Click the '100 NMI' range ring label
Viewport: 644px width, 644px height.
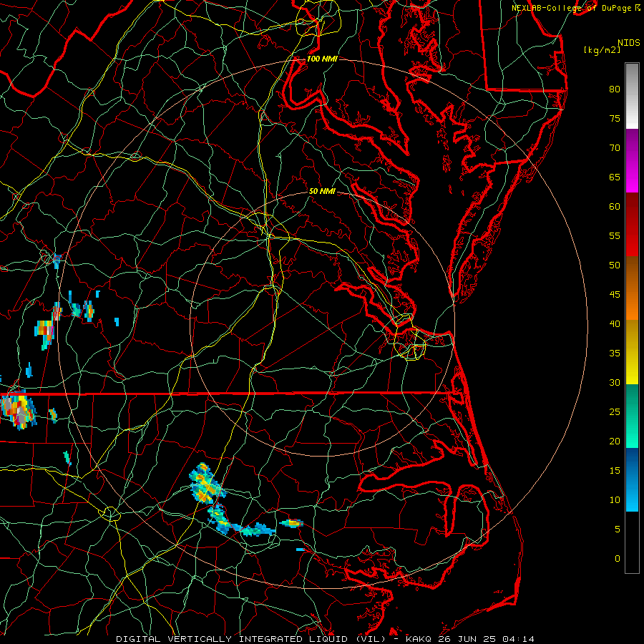click(322, 59)
